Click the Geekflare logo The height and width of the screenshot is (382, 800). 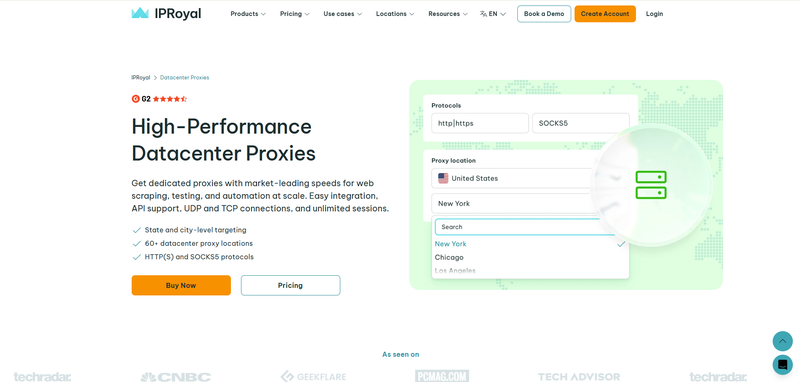click(313, 377)
